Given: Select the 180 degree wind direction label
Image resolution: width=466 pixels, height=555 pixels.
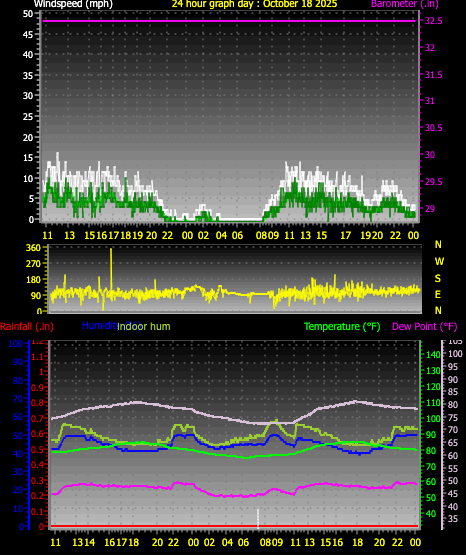Looking at the screenshot, I should 34,280.
